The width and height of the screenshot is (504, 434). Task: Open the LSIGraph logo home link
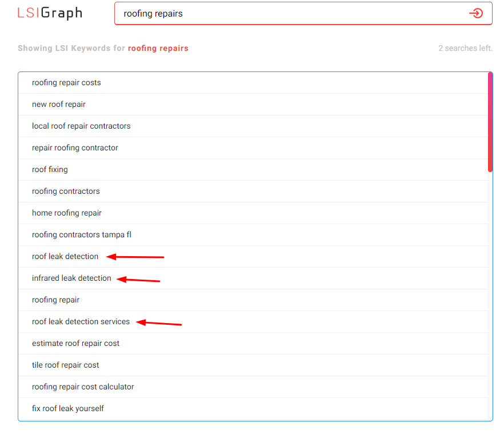click(x=50, y=13)
